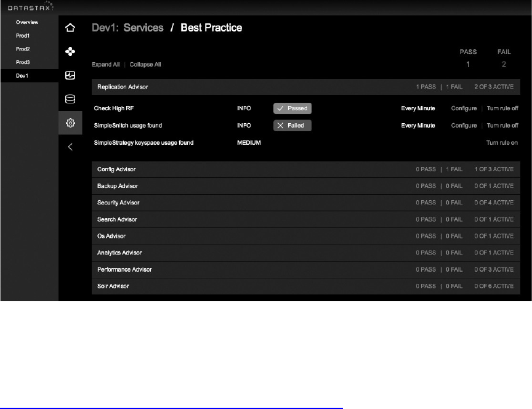Configure the SimpleSnitch usage found rule
Viewport: 532px width, 409px height.
(x=464, y=125)
